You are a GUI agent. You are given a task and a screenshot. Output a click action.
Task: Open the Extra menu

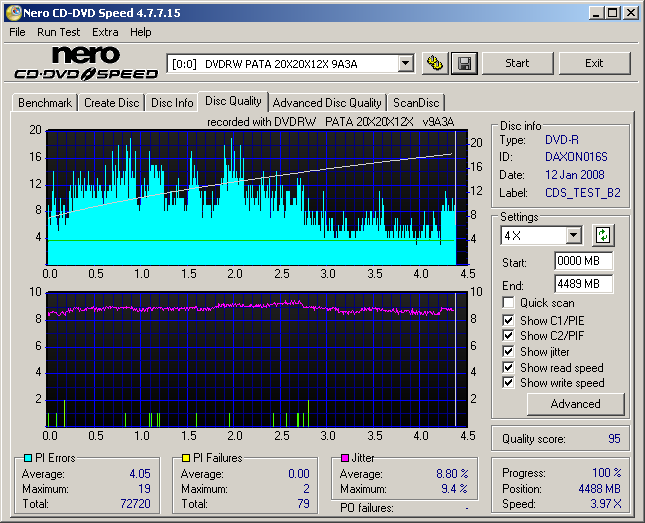(105, 32)
